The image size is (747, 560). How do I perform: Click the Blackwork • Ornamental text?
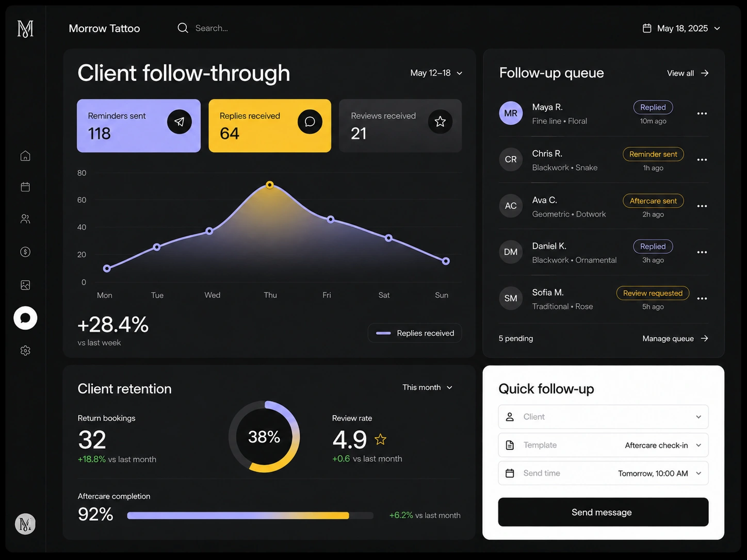(x=574, y=260)
